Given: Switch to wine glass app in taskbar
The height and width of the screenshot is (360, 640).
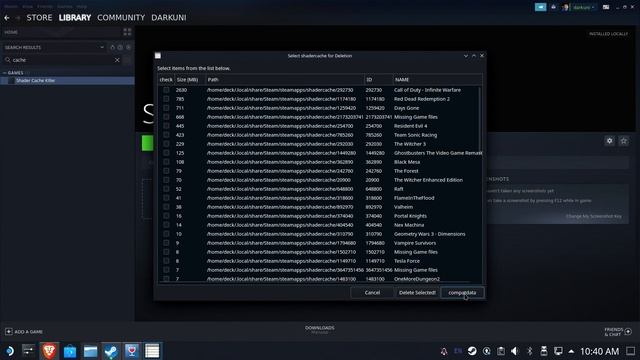Looking at the screenshot, I should point(131,351).
